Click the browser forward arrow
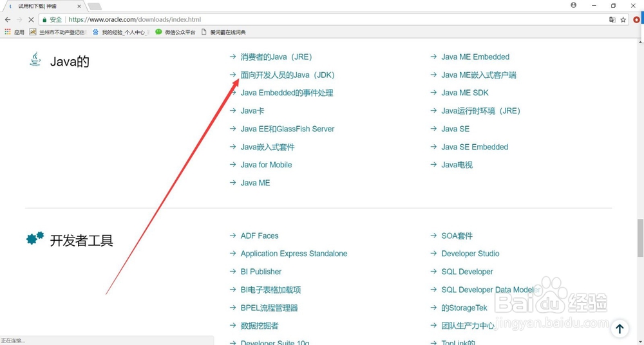The image size is (644, 345). [x=19, y=19]
